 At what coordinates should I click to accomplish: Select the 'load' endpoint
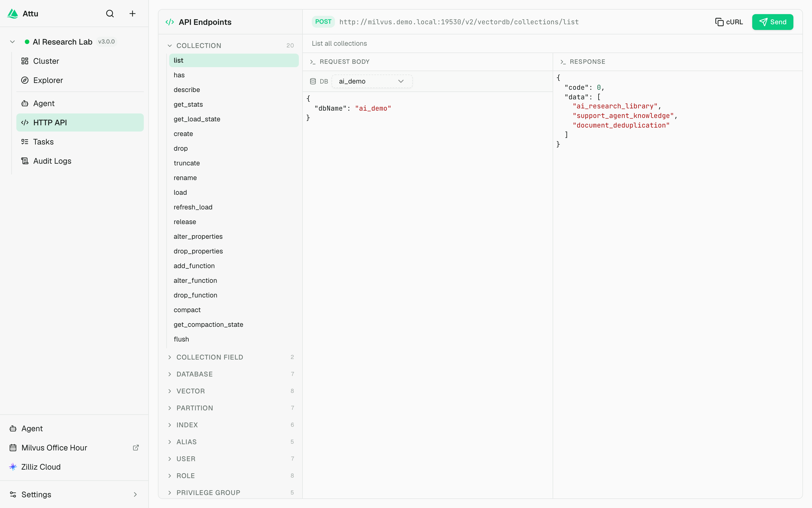234,192
